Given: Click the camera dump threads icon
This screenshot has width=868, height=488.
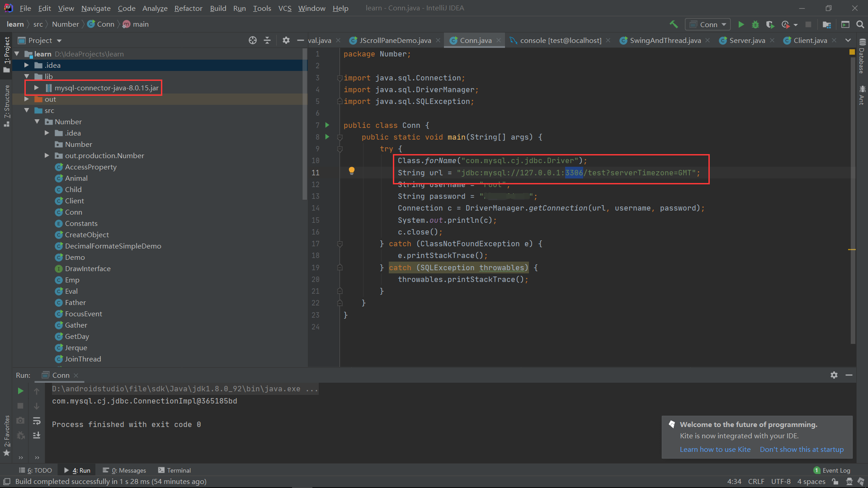Looking at the screenshot, I should pyautogui.click(x=20, y=420).
